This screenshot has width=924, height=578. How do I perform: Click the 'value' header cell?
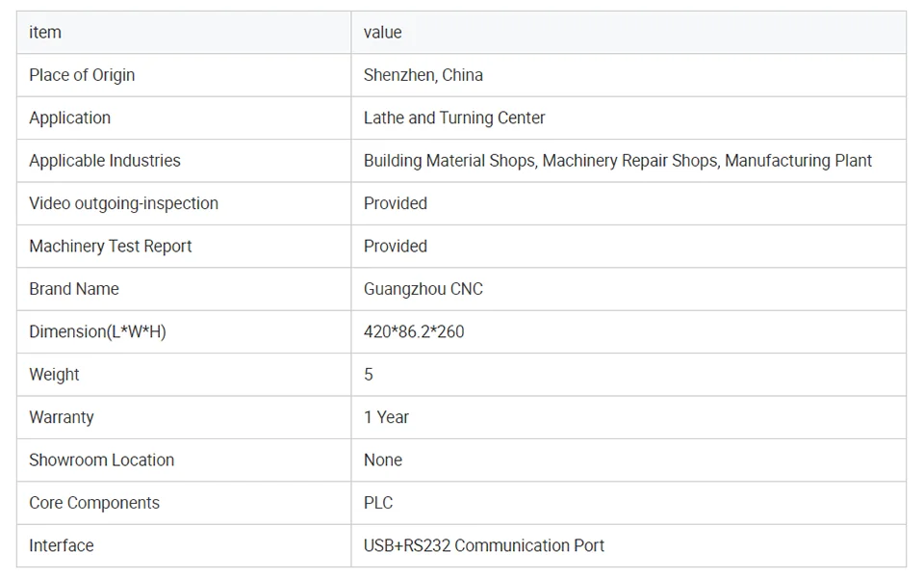(382, 33)
